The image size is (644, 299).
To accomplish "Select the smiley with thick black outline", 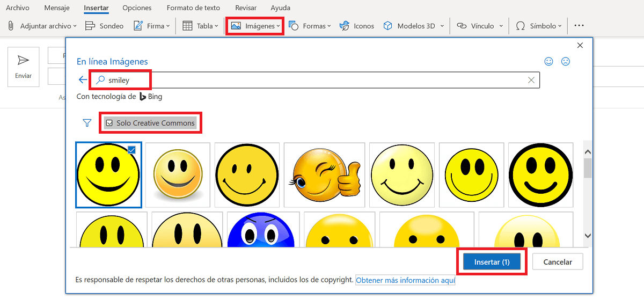I will click(540, 175).
